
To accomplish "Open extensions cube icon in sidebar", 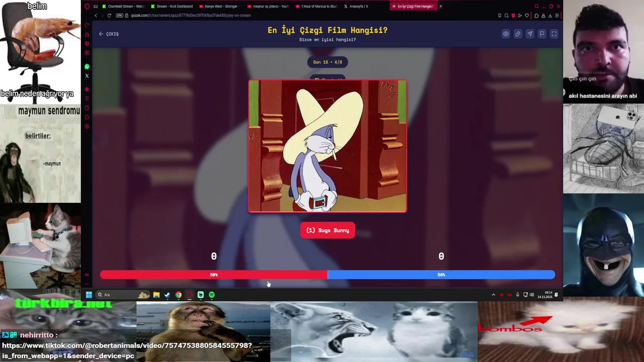I will 87,117.
